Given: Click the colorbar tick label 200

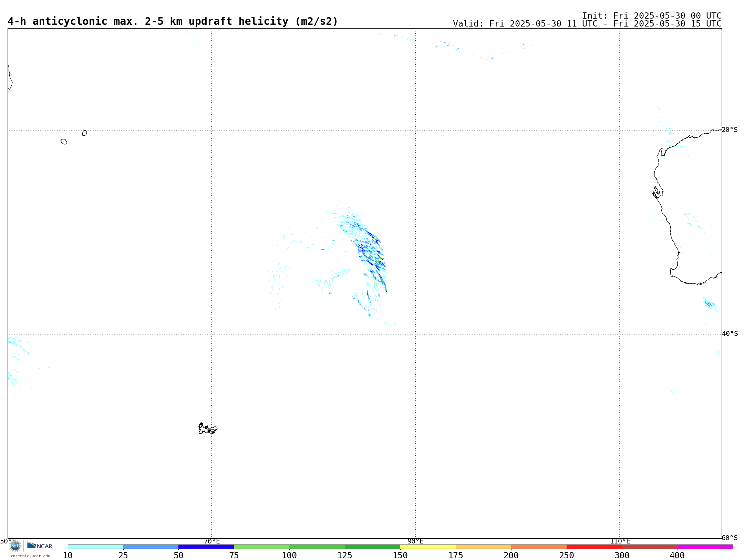Looking at the screenshot, I should click(511, 556).
